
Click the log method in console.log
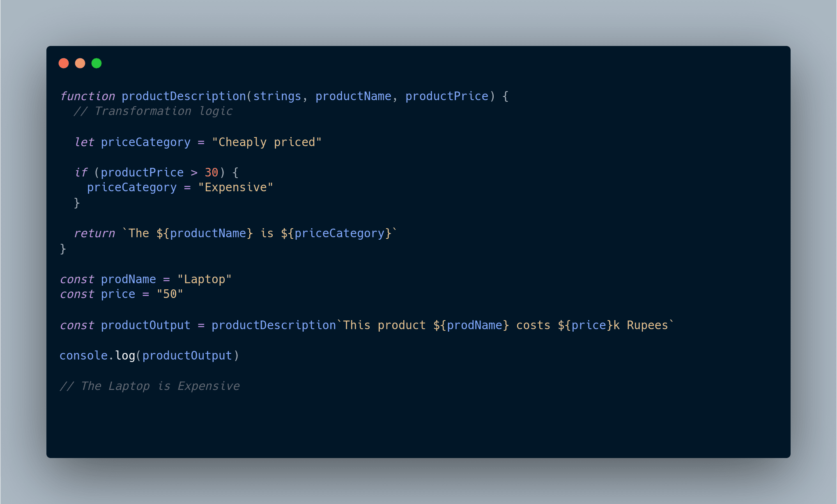tap(125, 355)
